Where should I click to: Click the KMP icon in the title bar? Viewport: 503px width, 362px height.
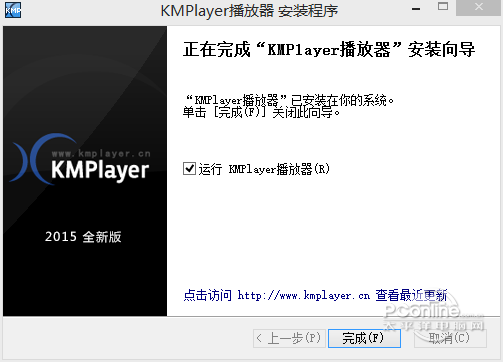click(13, 10)
